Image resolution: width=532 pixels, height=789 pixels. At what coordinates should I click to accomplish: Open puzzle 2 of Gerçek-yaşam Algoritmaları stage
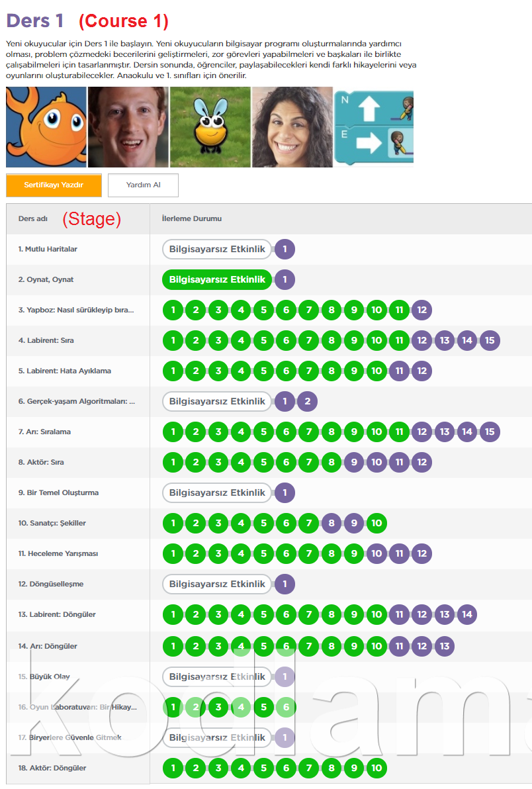coord(307,402)
